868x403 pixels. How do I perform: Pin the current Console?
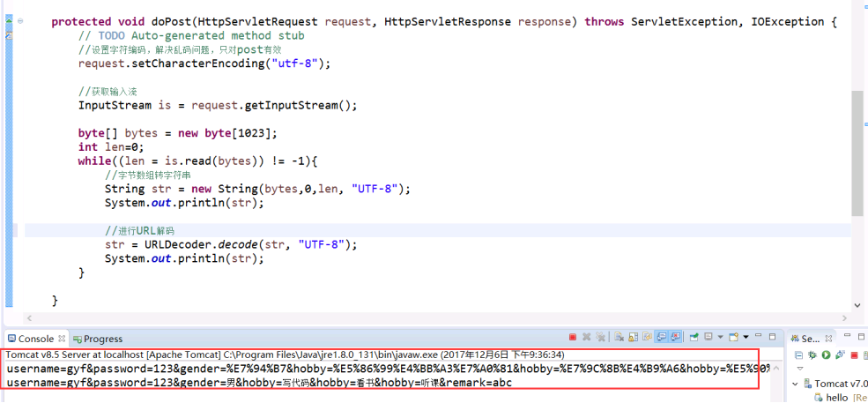click(694, 337)
